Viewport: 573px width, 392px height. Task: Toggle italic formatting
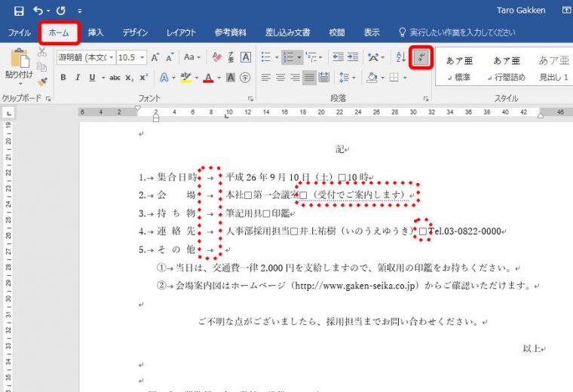click(x=78, y=78)
